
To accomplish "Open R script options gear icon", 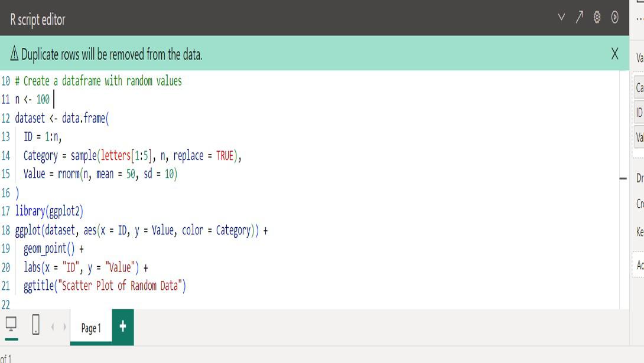I will tap(597, 17).
